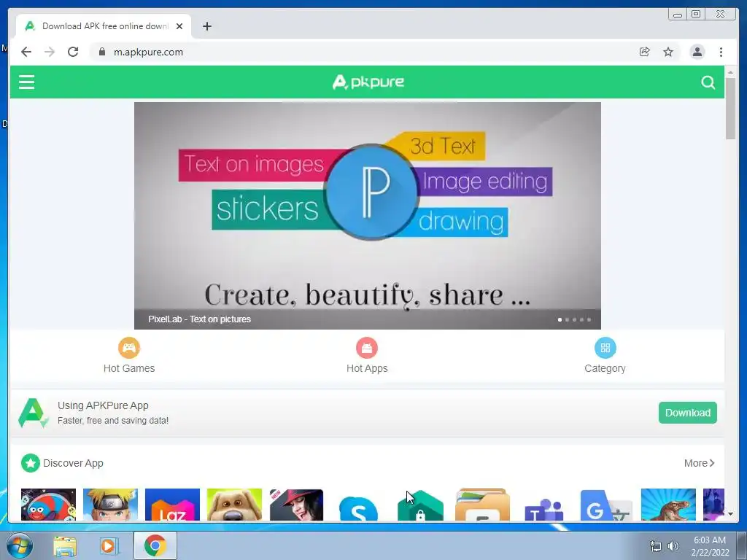
Task: Click the APKPure logo in header
Action: point(368,82)
